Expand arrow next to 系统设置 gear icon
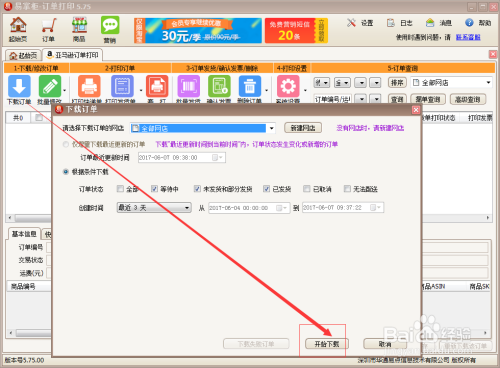Screen dimensions: 500x368 coord(305,90)
